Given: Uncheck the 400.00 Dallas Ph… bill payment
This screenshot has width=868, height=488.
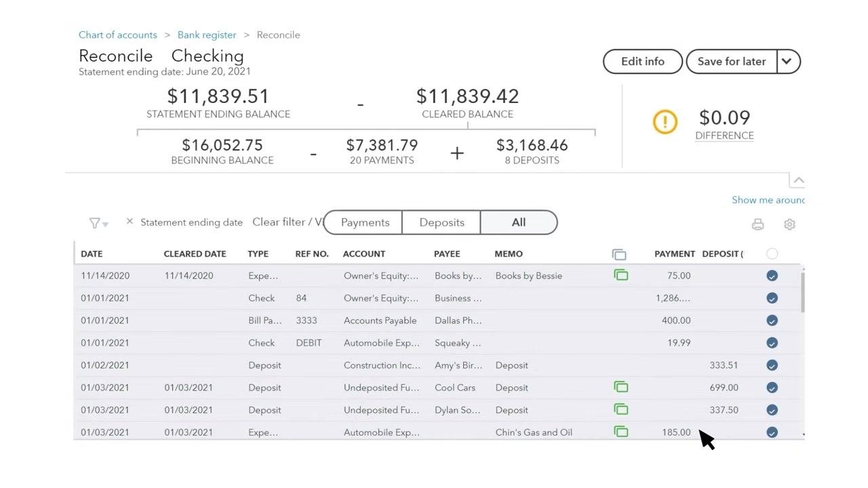Looking at the screenshot, I should click(772, 321).
